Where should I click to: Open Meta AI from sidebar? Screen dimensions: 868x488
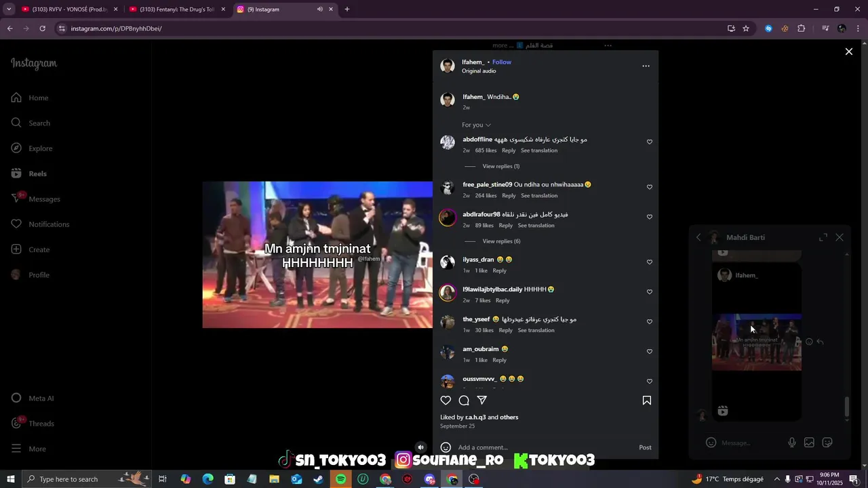pos(33,398)
